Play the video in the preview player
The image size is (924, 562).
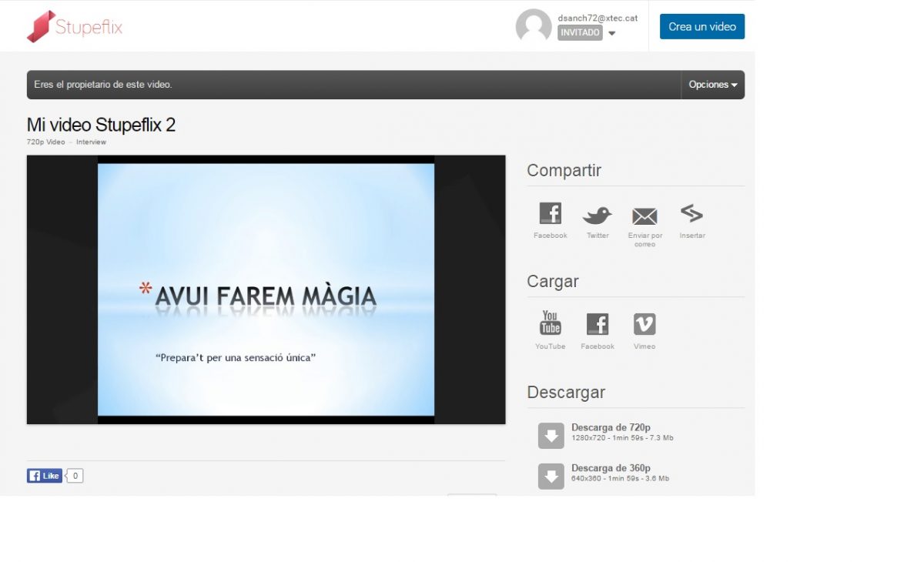click(266, 289)
